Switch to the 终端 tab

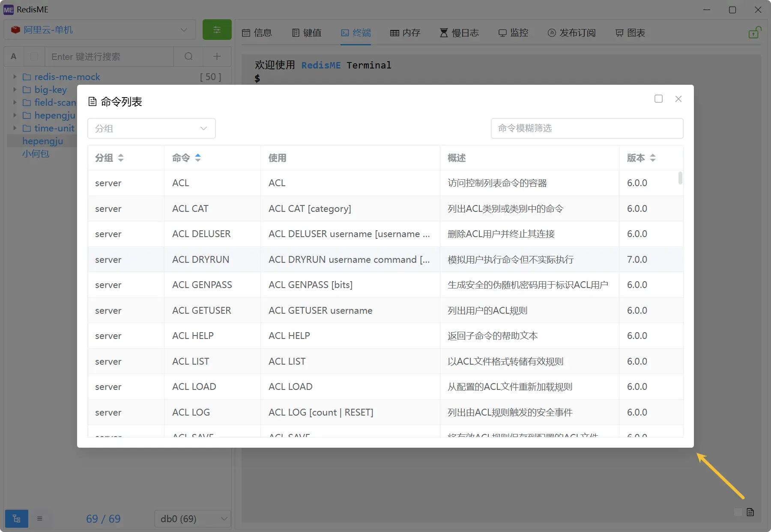click(356, 33)
